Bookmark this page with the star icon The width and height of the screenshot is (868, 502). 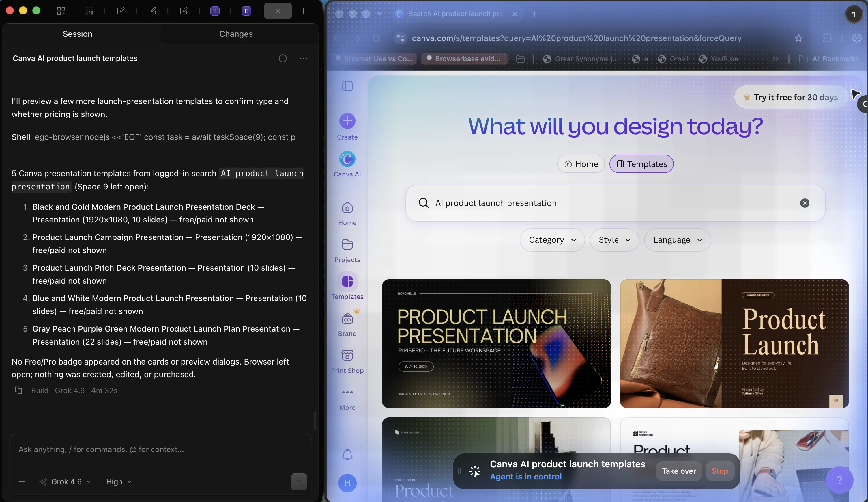[x=799, y=38]
